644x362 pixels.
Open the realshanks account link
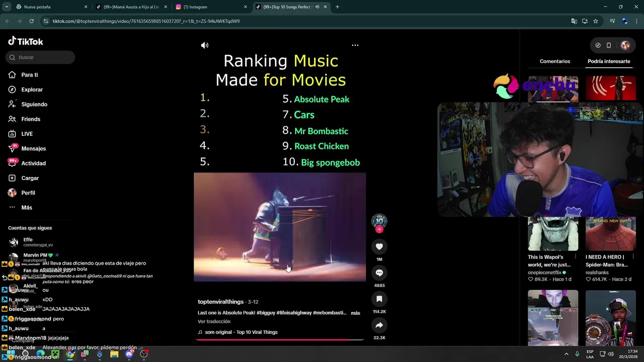(597, 273)
